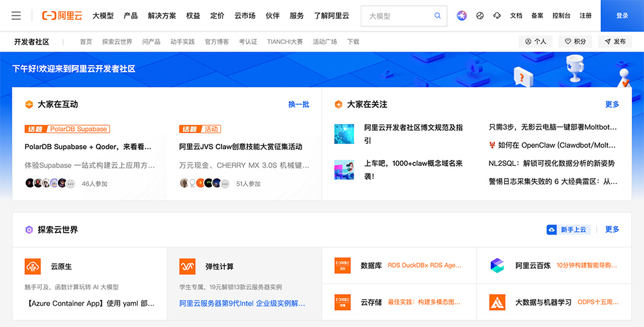
Task: Open 警惕日志采集失败 article link
Action: click(553, 181)
